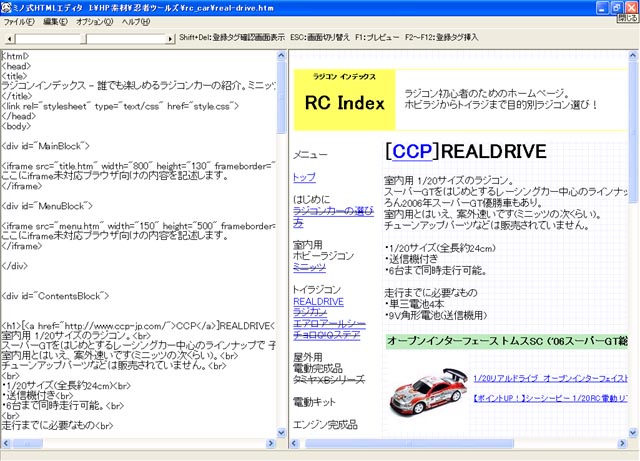Image resolution: width=640 pixels, height=461 pixels.
Task: Click the right arrow of top slider
Action: (170, 39)
